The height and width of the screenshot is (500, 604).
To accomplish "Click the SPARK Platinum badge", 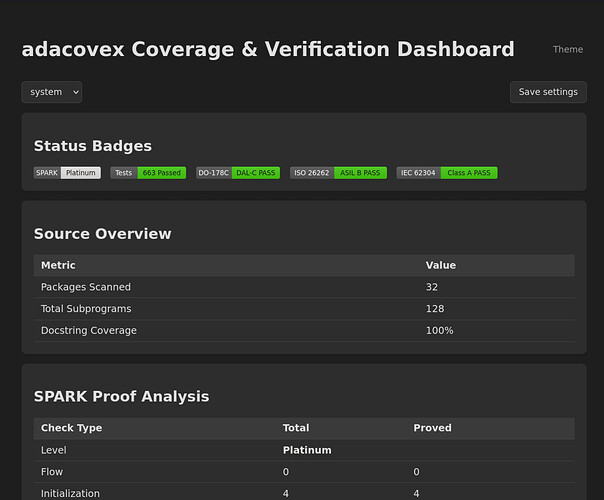I will [x=67, y=173].
